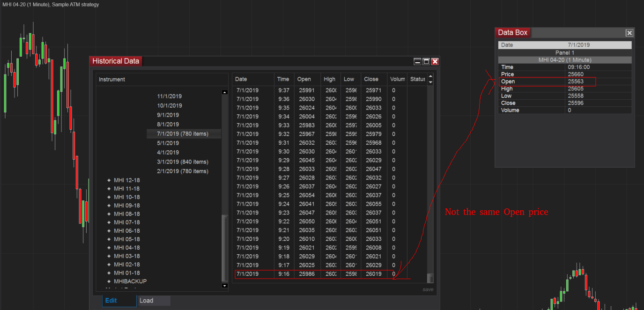The width and height of the screenshot is (644, 310).
Task: Maximize the Historical Data window
Action: coord(426,61)
